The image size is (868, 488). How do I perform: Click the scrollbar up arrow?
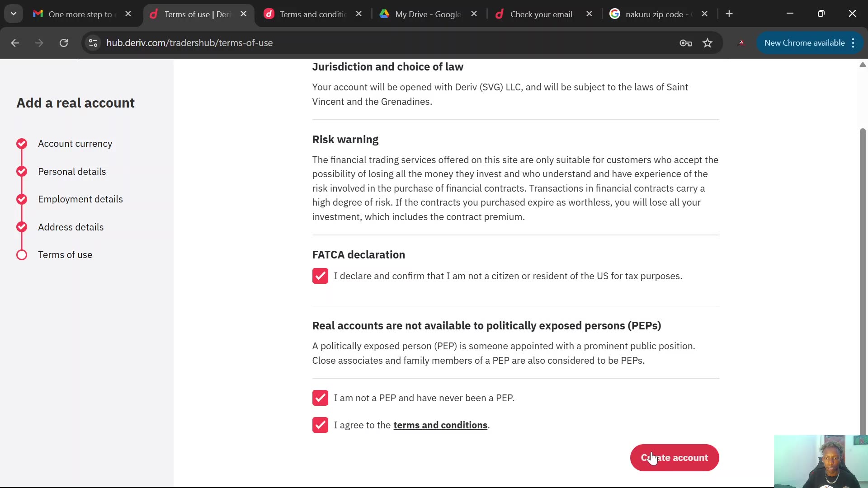[x=863, y=65]
